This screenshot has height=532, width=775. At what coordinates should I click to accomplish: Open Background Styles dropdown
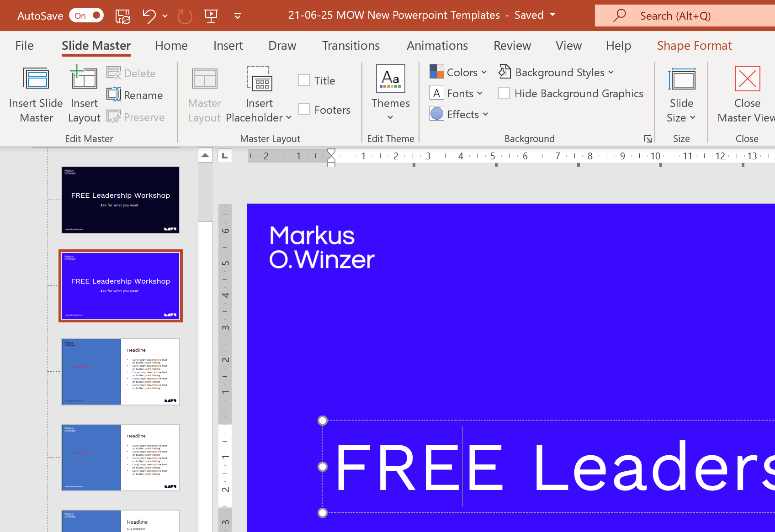click(556, 72)
